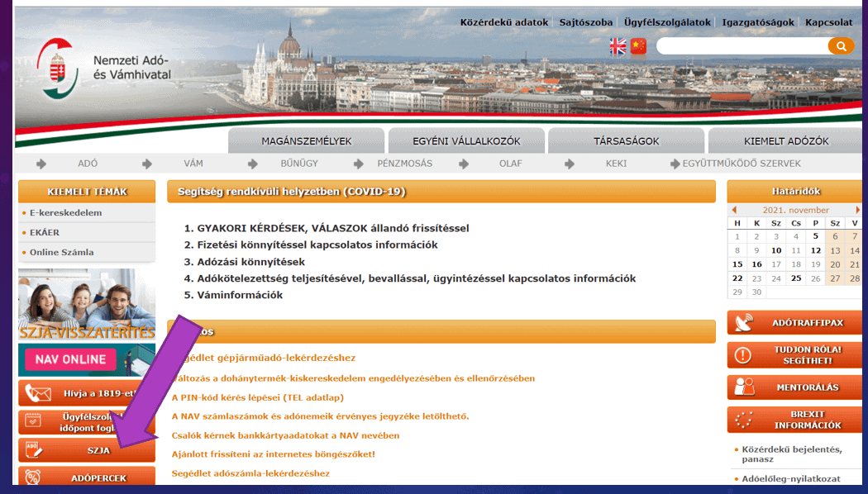This screenshot has height=494, width=868.
Task: Open the Magánszemélyek tab
Action: pyautogui.click(x=306, y=141)
